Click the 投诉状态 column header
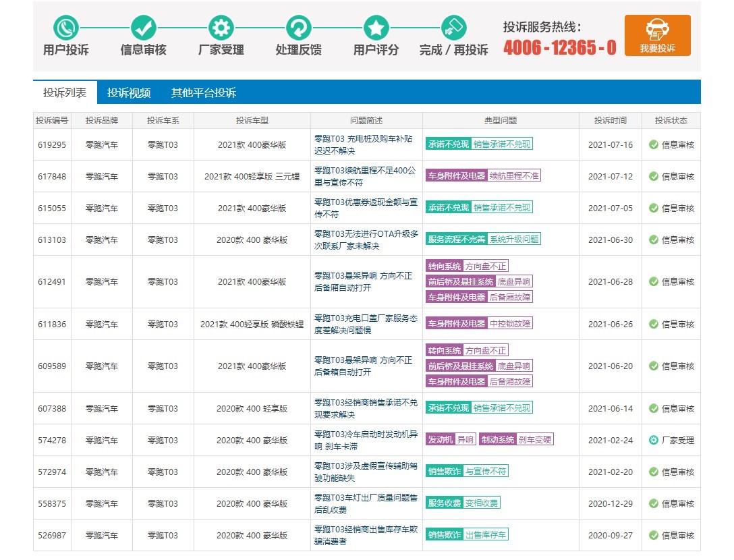The image size is (734, 560). point(671,120)
